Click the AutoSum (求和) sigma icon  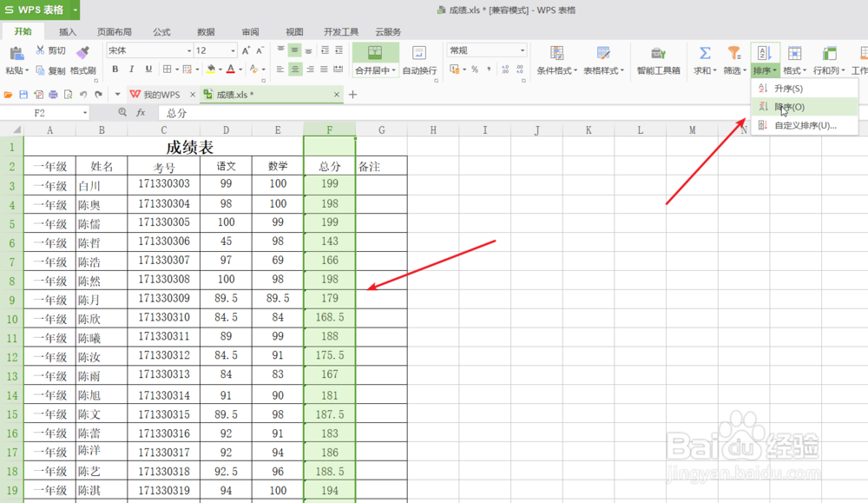coord(705,53)
